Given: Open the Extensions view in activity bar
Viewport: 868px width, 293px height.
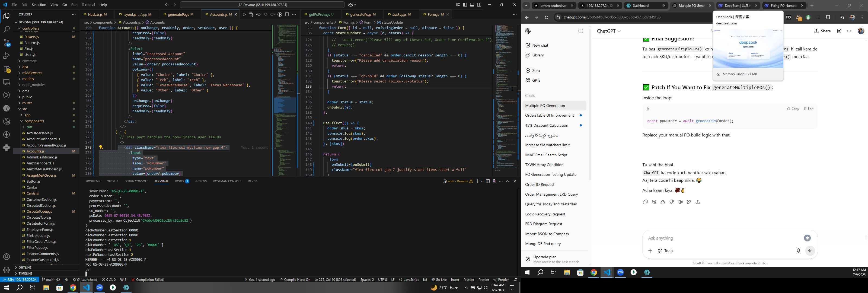Looking at the screenshot, I should (7, 69).
